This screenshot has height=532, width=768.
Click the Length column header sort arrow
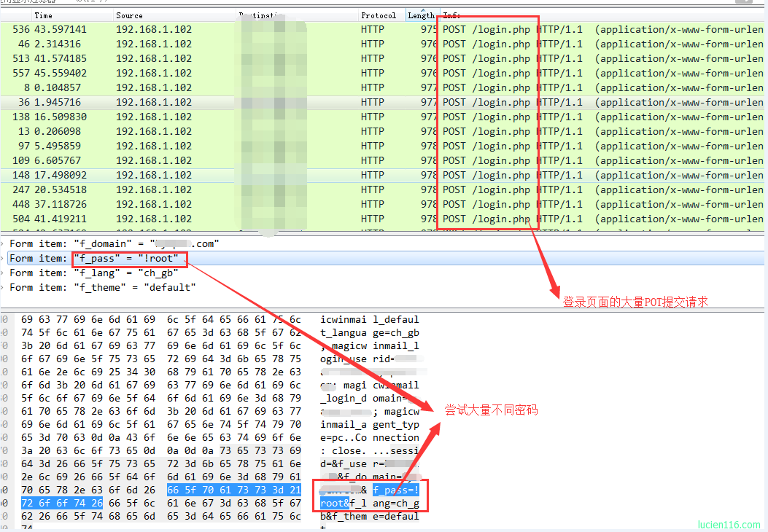[423, 10]
